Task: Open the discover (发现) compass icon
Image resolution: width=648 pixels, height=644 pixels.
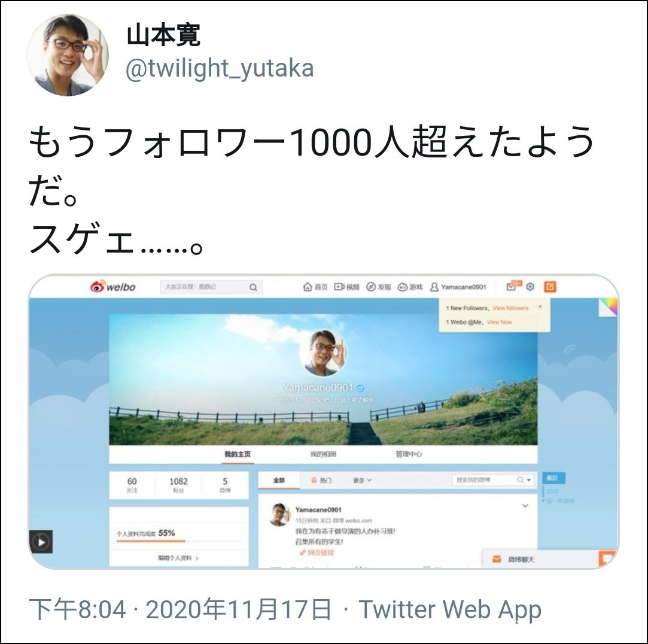Action: point(371,287)
